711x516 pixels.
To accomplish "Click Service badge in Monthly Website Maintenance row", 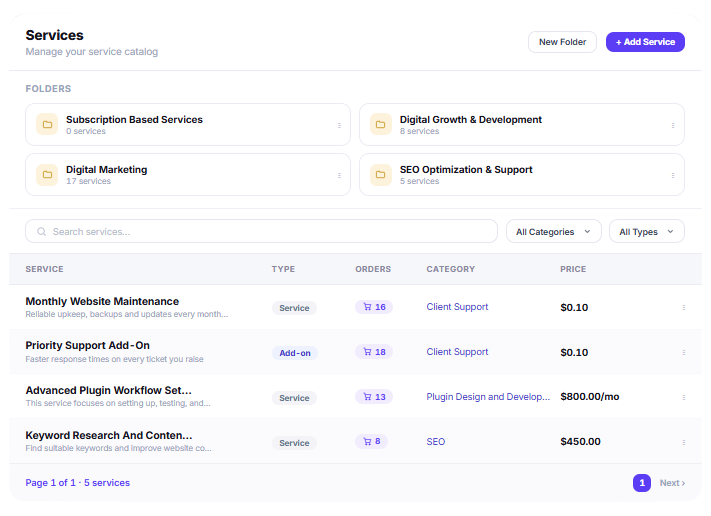I will 294,308.
